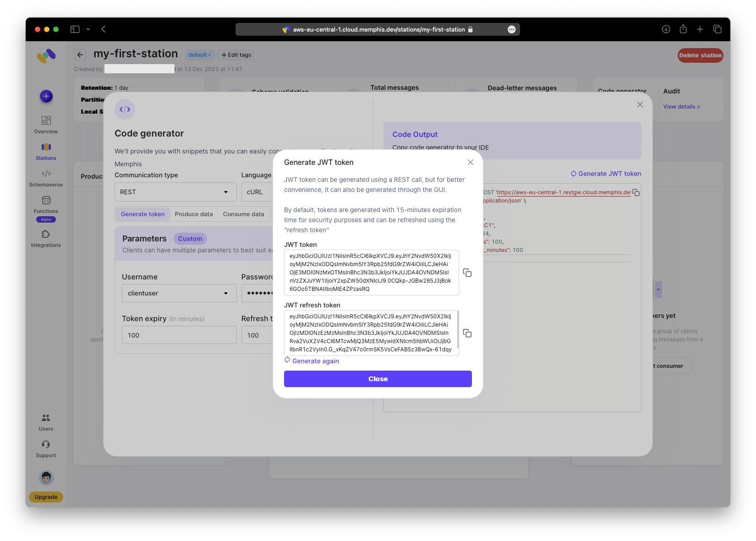Image resolution: width=756 pixels, height=541 pixels.
Task: Copy the code output snippet
Action: 636,193
